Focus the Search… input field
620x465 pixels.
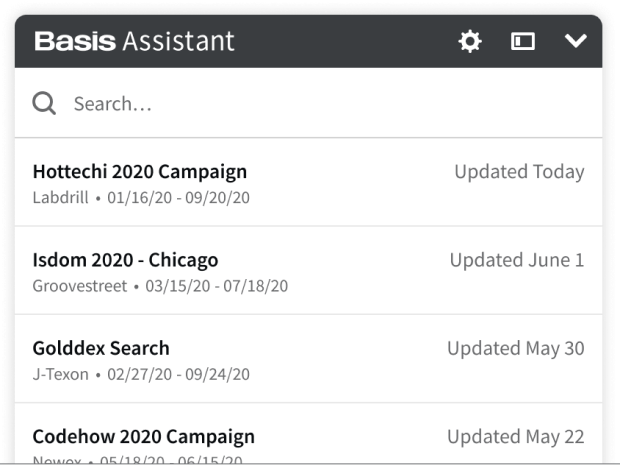point(308,103)
